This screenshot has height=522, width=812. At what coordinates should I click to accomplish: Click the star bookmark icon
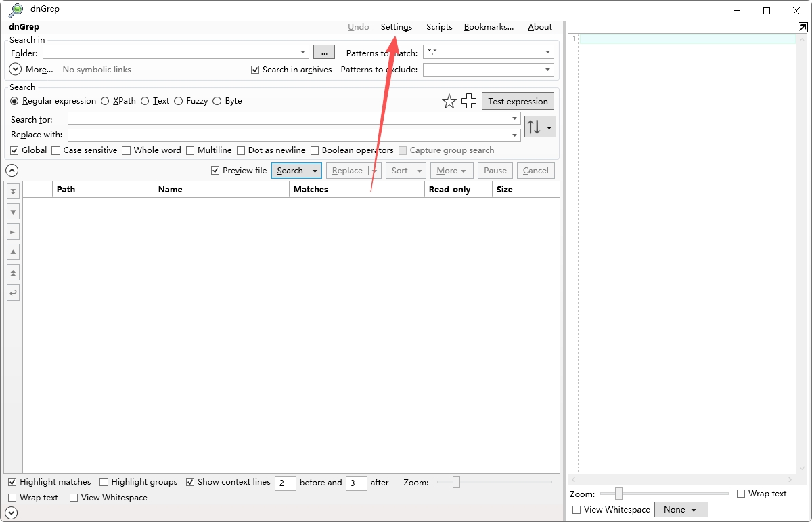[x=449, y=102]
